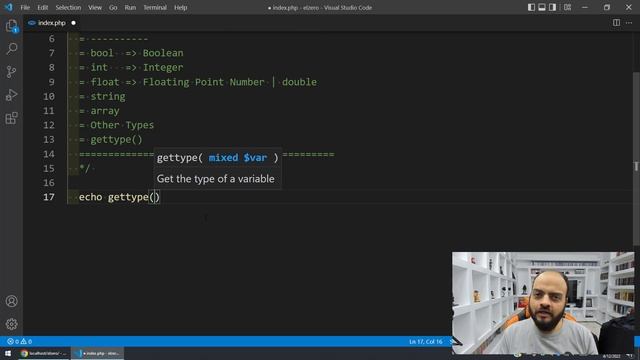
Task: Open the Search view in activity bar
Action: click(x=11, y=49)
